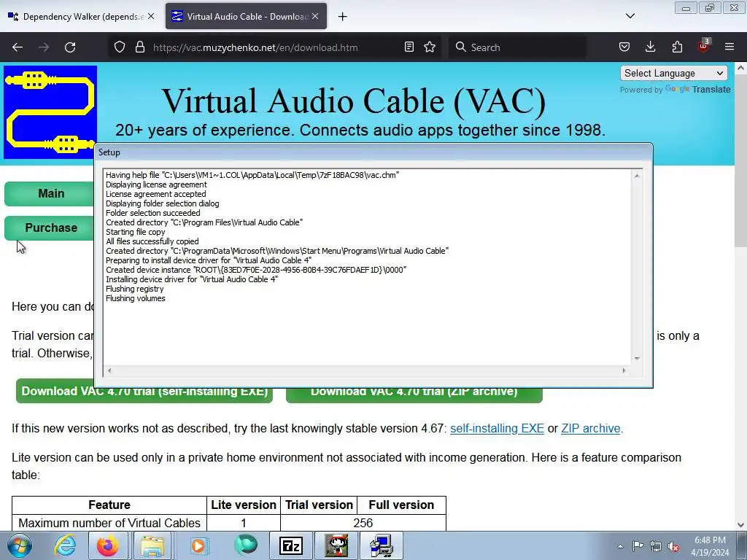
Task: Open Windows Explorer folder in taskbar
Action: (x=152, y=545)
